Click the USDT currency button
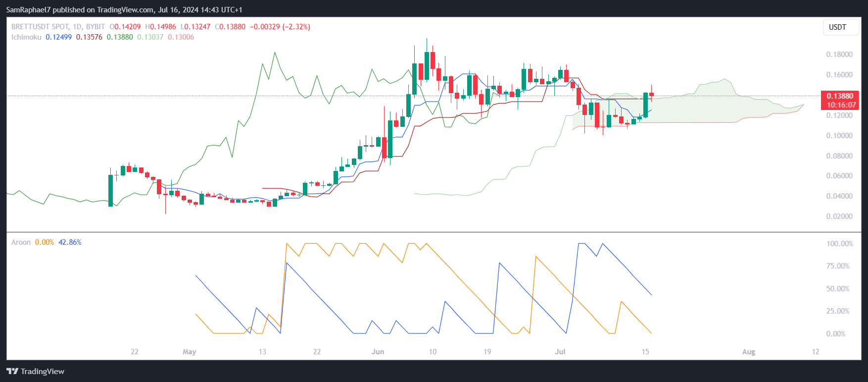Viewport: 868px width, 382px height. tap(840, 27)
